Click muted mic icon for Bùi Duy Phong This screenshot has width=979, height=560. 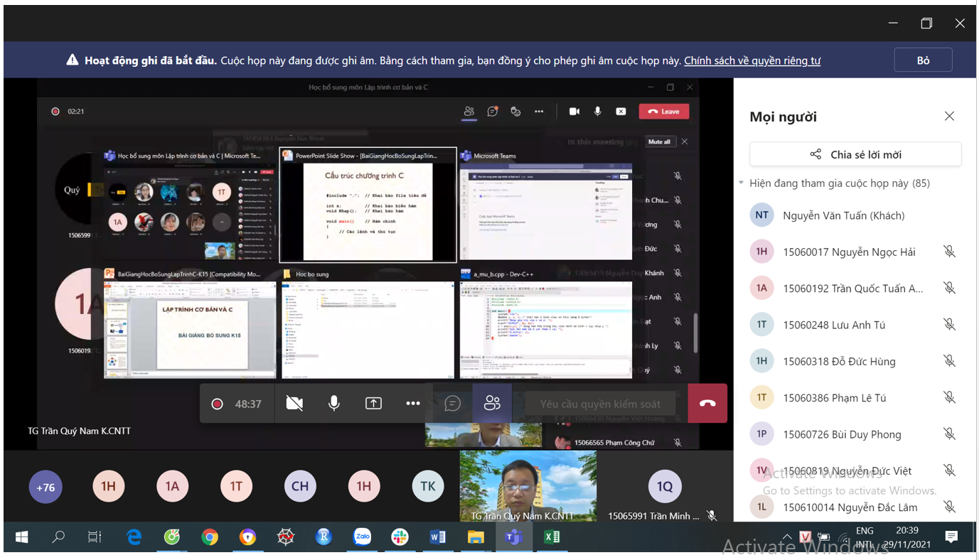pos(949,434)
